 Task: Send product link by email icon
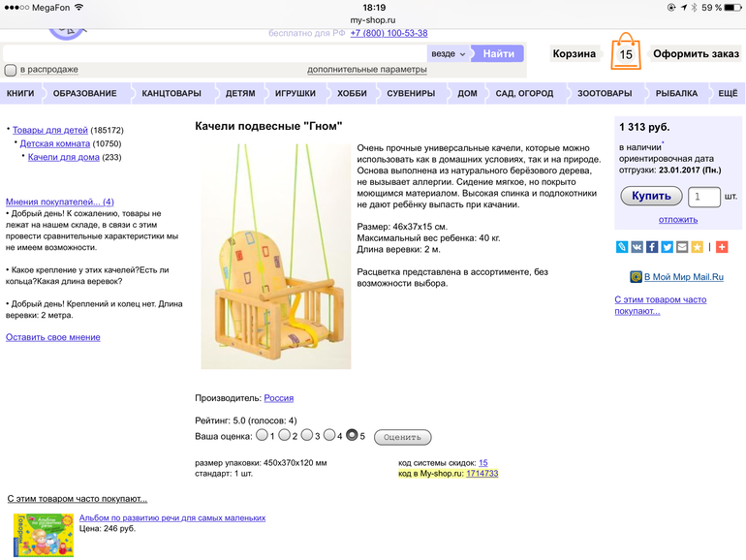tap(682, 247)
